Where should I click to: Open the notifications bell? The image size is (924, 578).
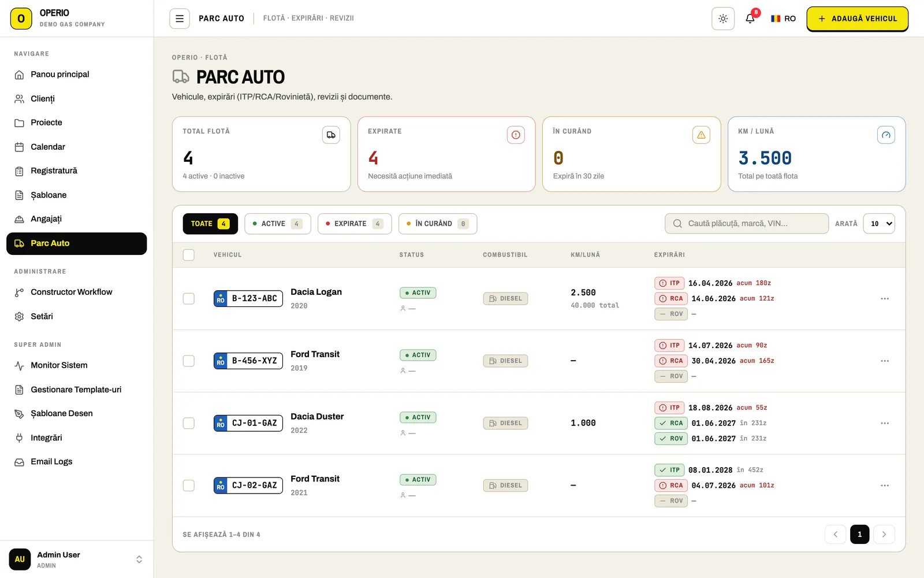point(750,18)
